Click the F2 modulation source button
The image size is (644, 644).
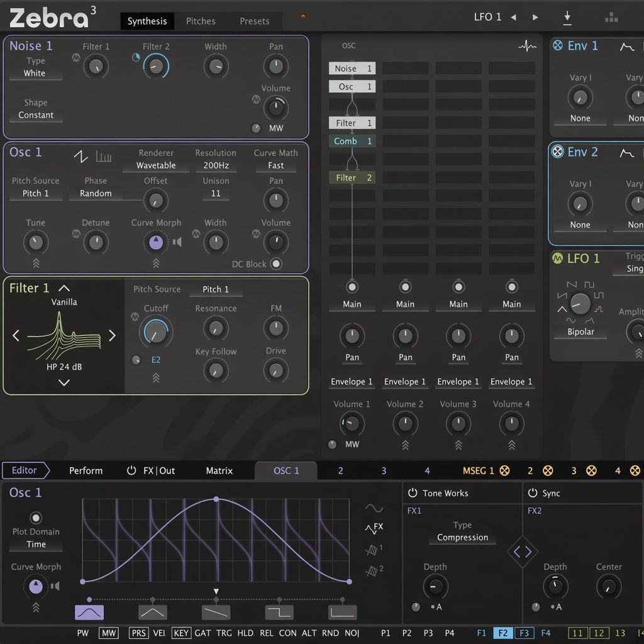[502, 633]
